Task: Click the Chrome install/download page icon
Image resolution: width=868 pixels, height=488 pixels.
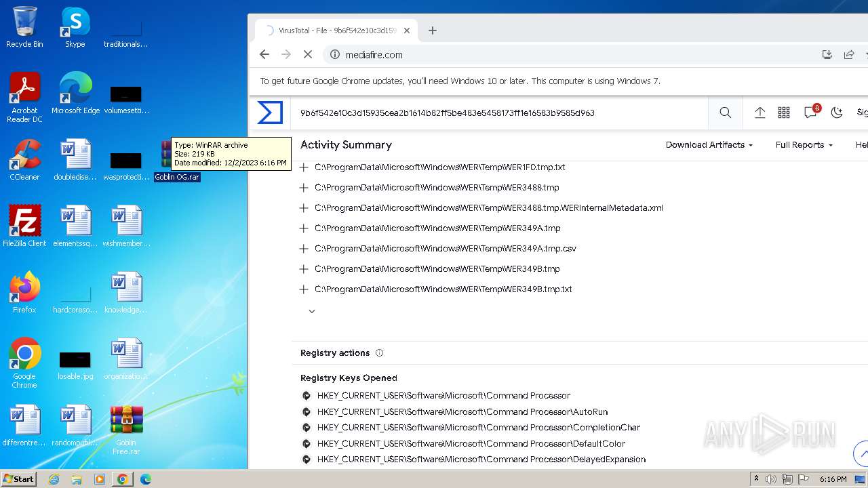Action: (827, 54)
